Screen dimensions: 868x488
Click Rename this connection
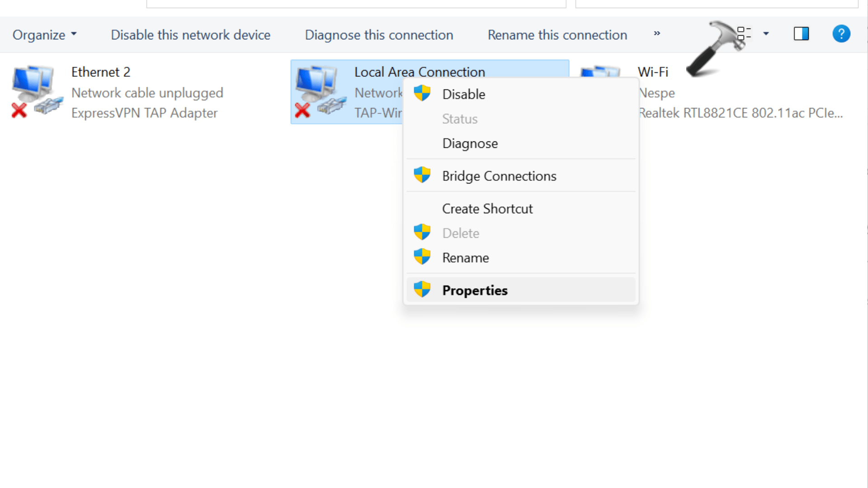point(557,35)
